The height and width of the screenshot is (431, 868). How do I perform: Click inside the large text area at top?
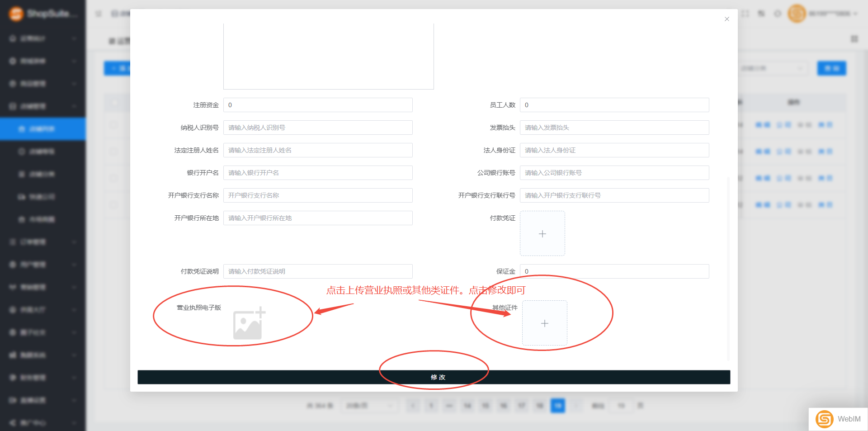pos(328,57)
